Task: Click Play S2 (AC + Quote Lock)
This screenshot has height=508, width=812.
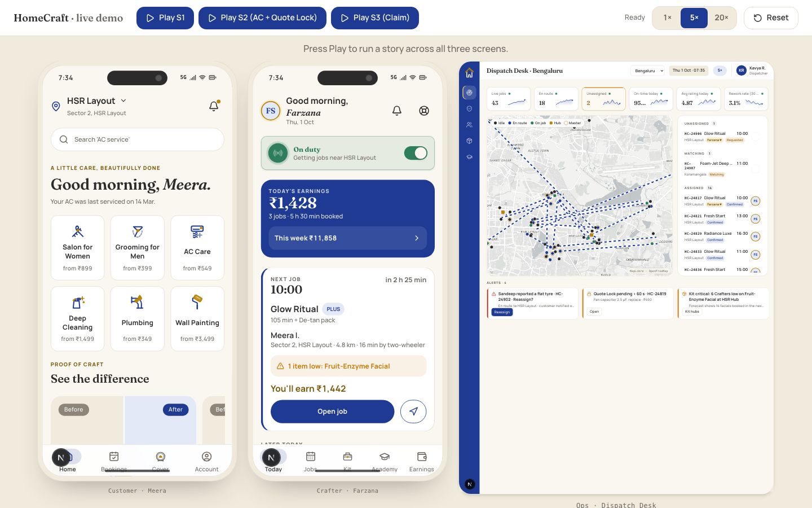Action: tap(262, 18)
